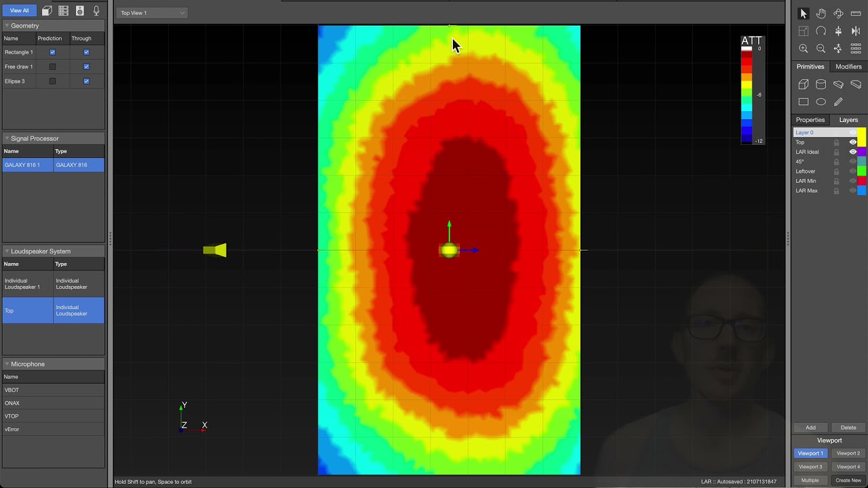
Task: Open the Properties tab
Action: click(810, 120)
